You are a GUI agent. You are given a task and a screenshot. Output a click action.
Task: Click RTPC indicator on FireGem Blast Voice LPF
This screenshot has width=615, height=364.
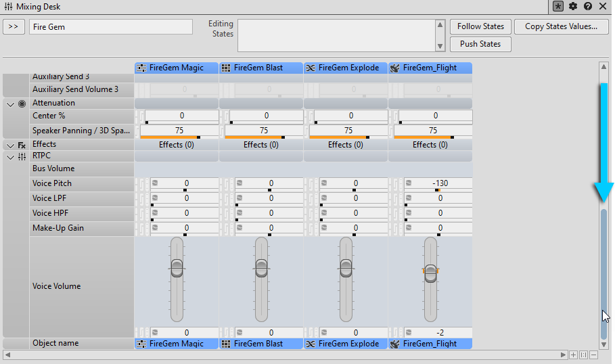pos(240,198)
